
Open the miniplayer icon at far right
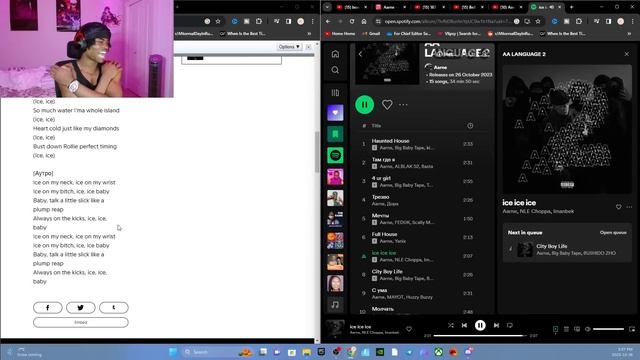[632, 329]
